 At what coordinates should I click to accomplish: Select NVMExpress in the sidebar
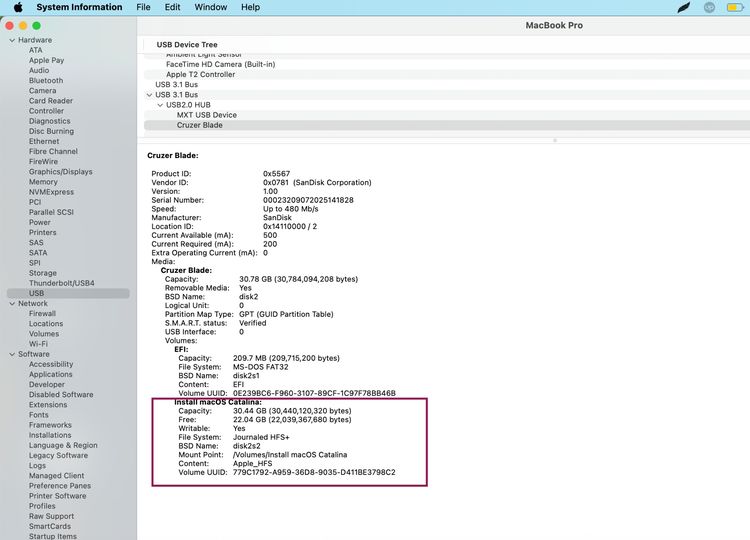(x=51, y=192)
